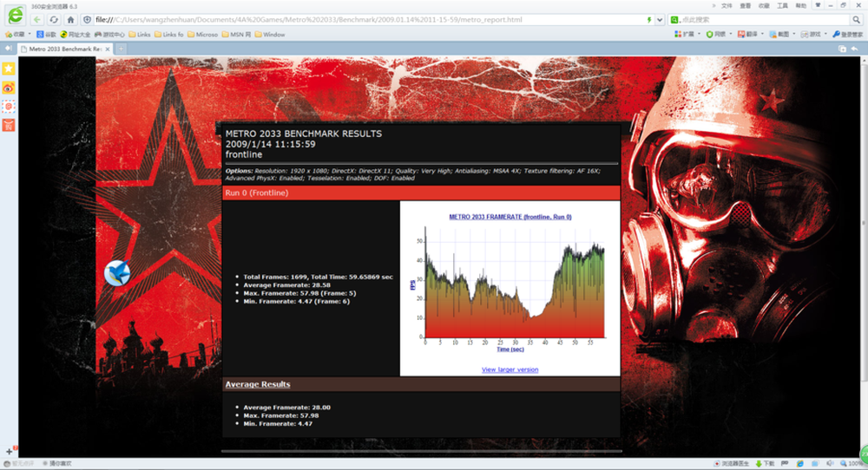Open the Microso bookmark folder
The image size is (868, 470).
[202, 35]
